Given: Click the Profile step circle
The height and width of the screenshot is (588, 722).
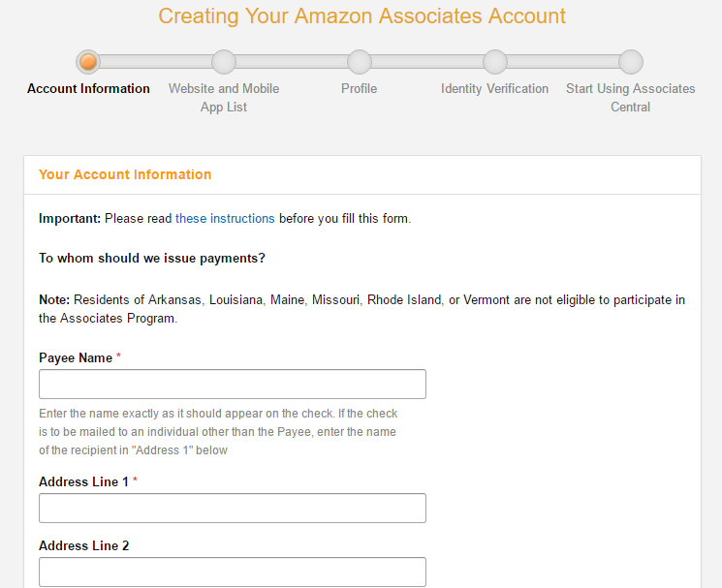Looking at the screenshot, I should (360, 62).
